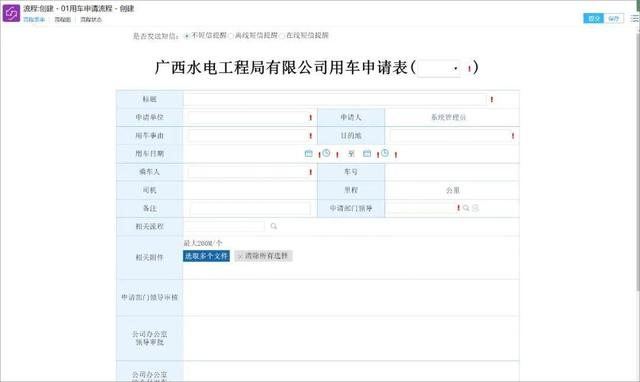Click search icon beside 申请部门领导 field
Screen dimensions: 640x382
point(466,208)
